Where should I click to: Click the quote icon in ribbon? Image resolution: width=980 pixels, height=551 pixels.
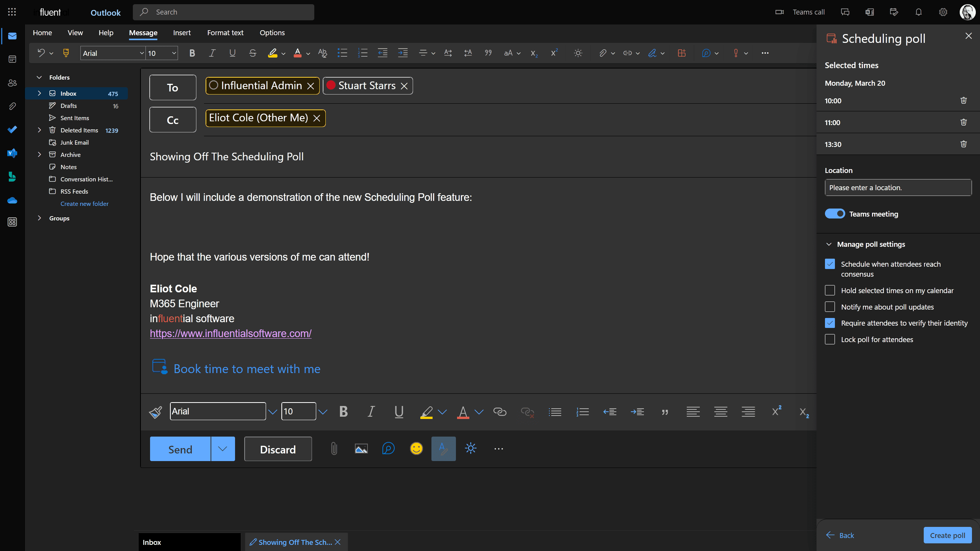tap(488, 53)
